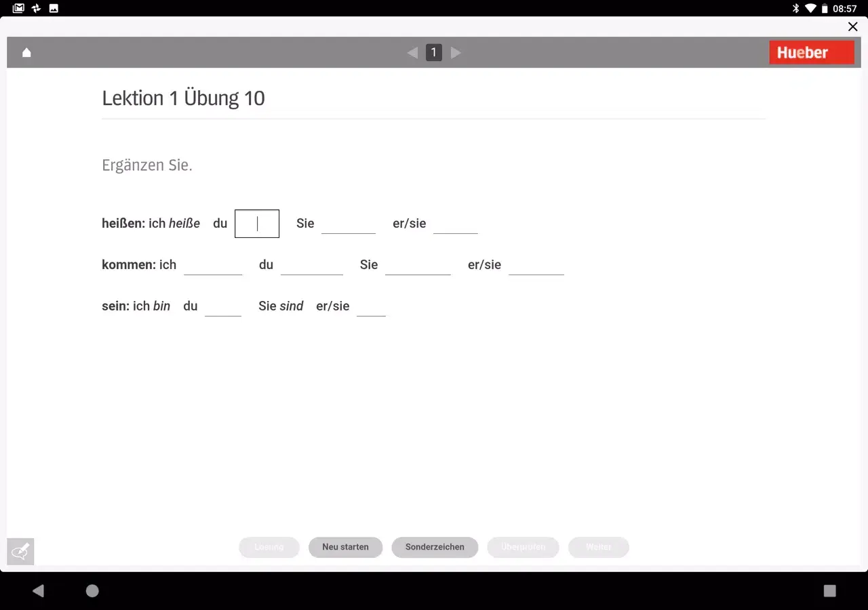
Task: Open the Photos notification icon
Action: [54, 8]
